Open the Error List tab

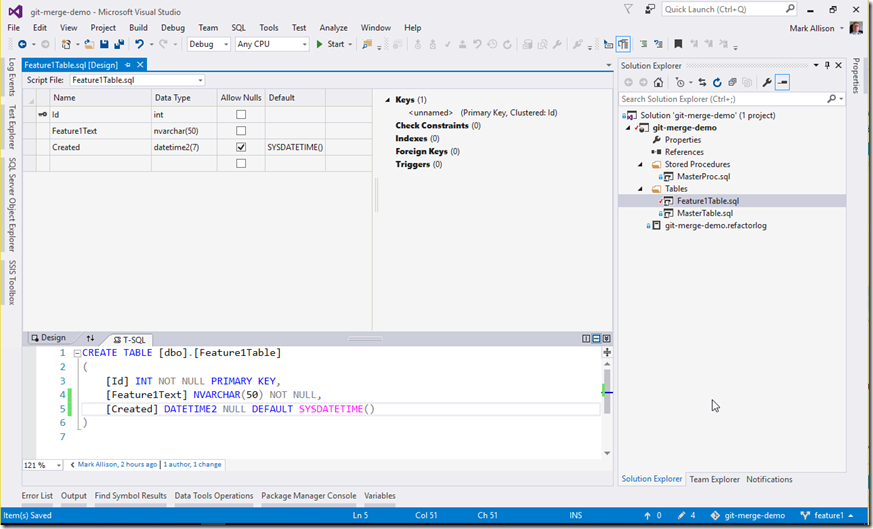point(37,496)
